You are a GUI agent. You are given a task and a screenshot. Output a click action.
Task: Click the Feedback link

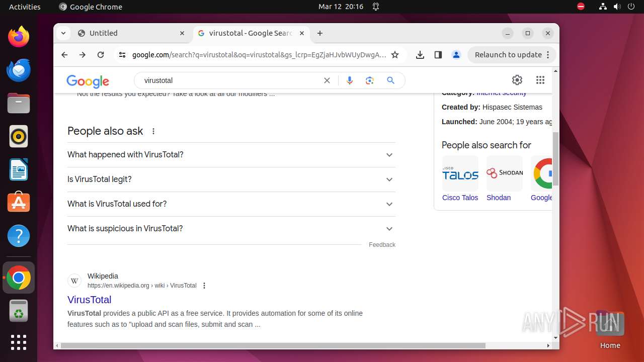coord(382,245)
